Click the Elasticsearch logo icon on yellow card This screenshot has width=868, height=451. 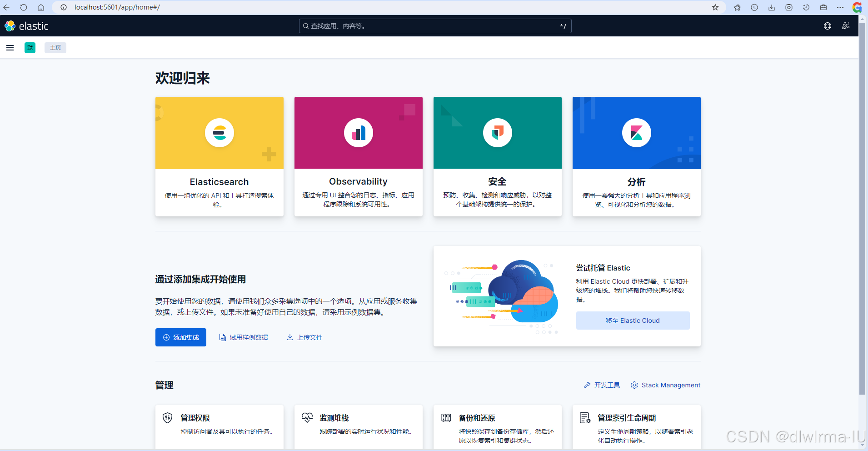pyautogui.click(x=219, y=133)
